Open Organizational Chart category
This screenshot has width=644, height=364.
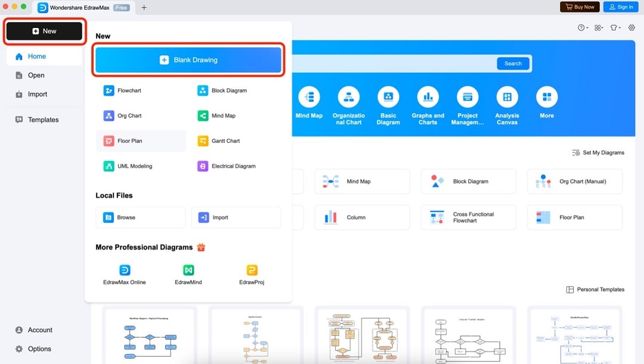tap(349, 106)
